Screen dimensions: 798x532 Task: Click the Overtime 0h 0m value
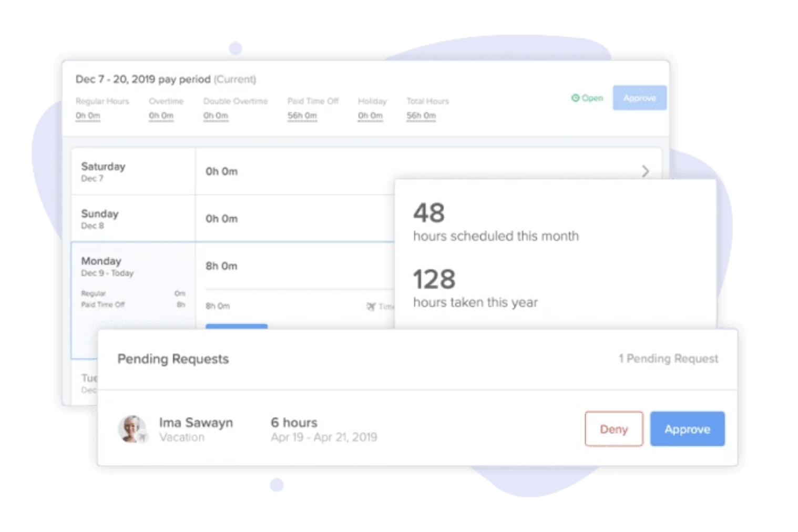161,116
